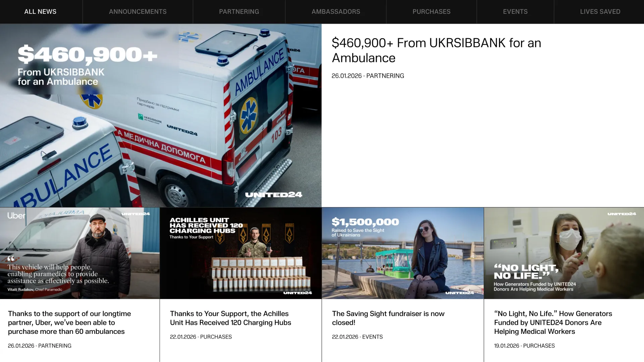Open 'Achilles Unit Has Received 120 Charging Hubs' title
The image size is (644, 362).
point(230,318)
